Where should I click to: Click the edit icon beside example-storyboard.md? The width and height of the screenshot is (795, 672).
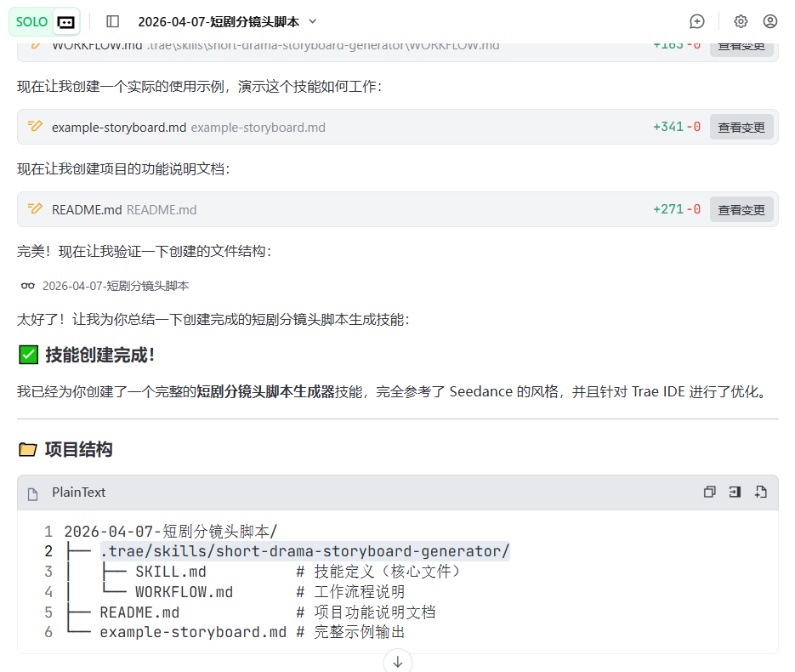point(35,127)
